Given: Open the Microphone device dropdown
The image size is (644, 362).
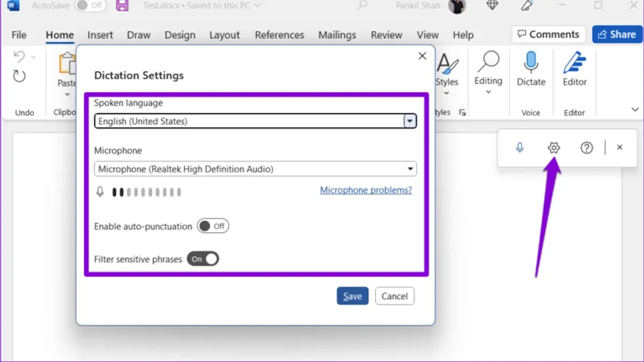Looking at the screenshot, I should 255,169.
